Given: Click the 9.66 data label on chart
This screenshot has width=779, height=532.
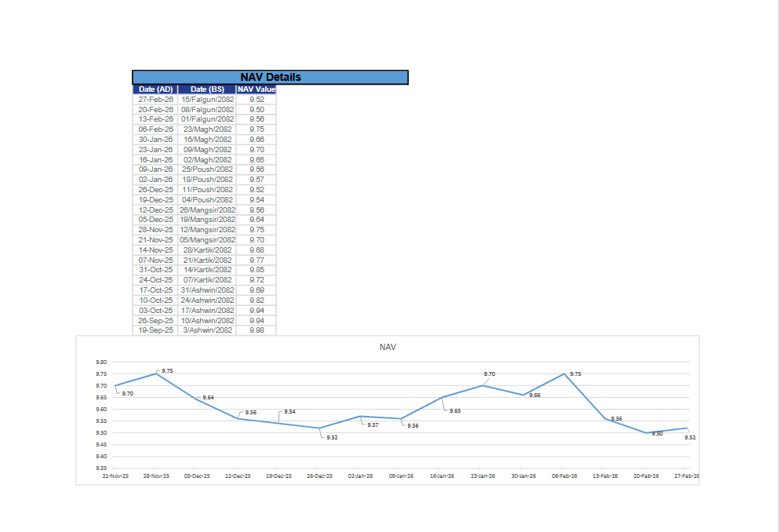Looking at the screenshot, I should point(534,395).
